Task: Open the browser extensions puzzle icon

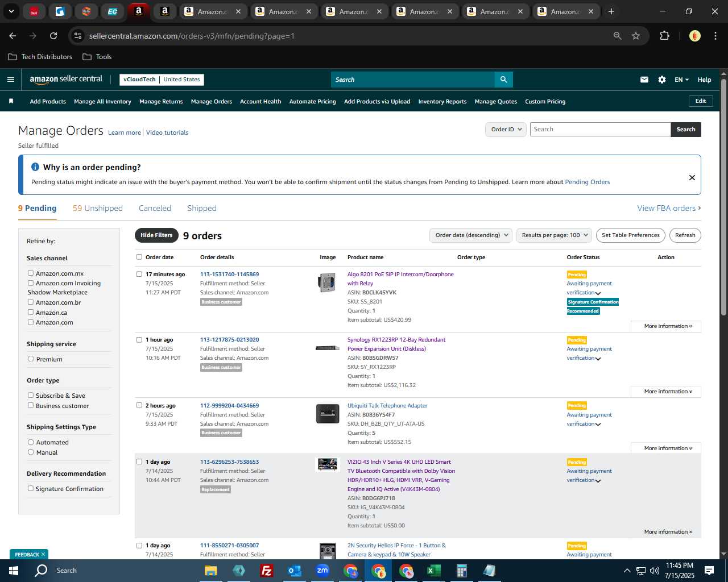Action: (664, 36)
